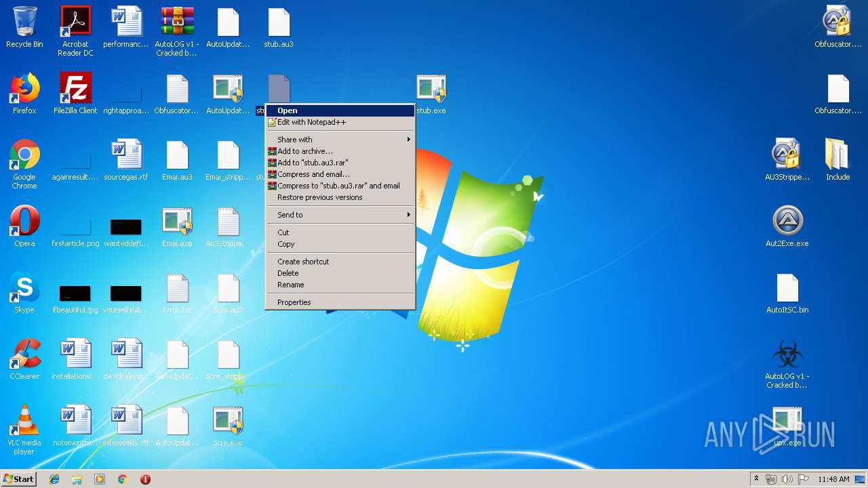Expand the Send to submenu
This screenshot has width=868, height=488.
pos(340,215)
